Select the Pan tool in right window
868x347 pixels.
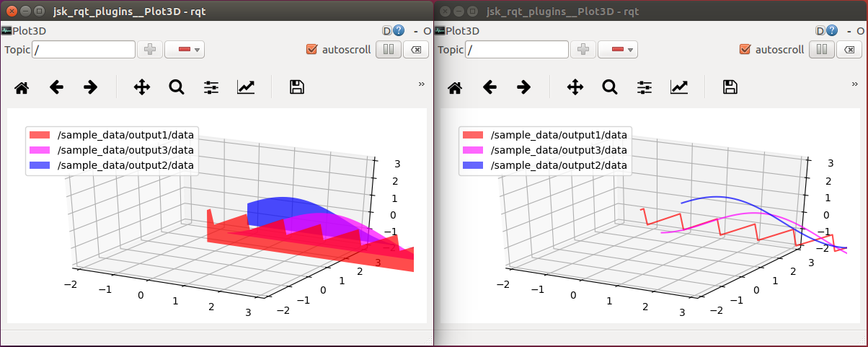pyautogui.click(x=575, y=87)
